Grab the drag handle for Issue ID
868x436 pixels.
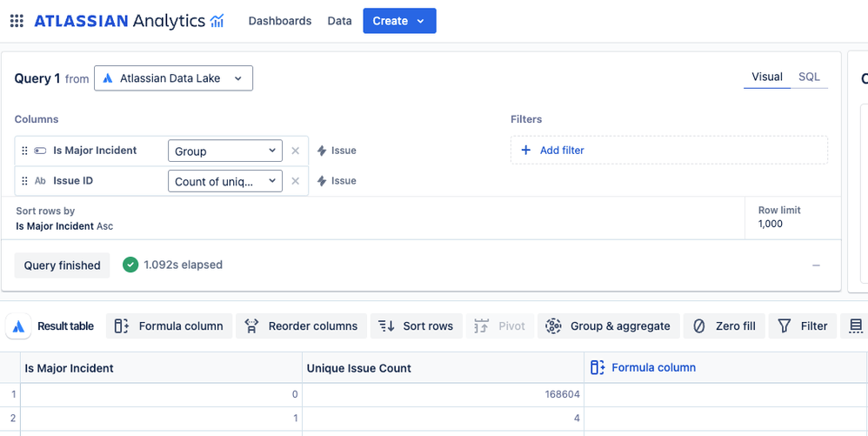(x=24, y=181)
